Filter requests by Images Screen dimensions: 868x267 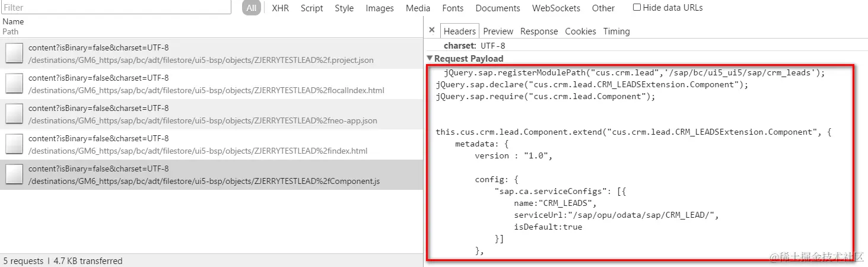[380, 8]
